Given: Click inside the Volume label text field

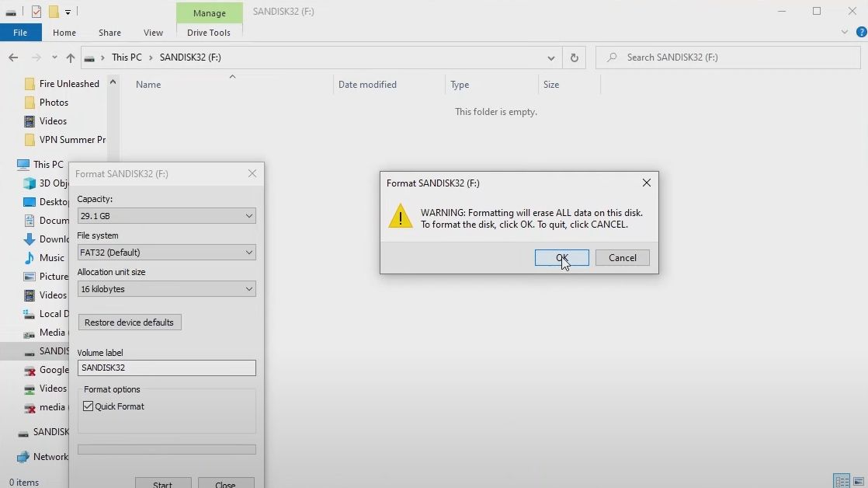Looking at the screenshot, I should [166, 368].
